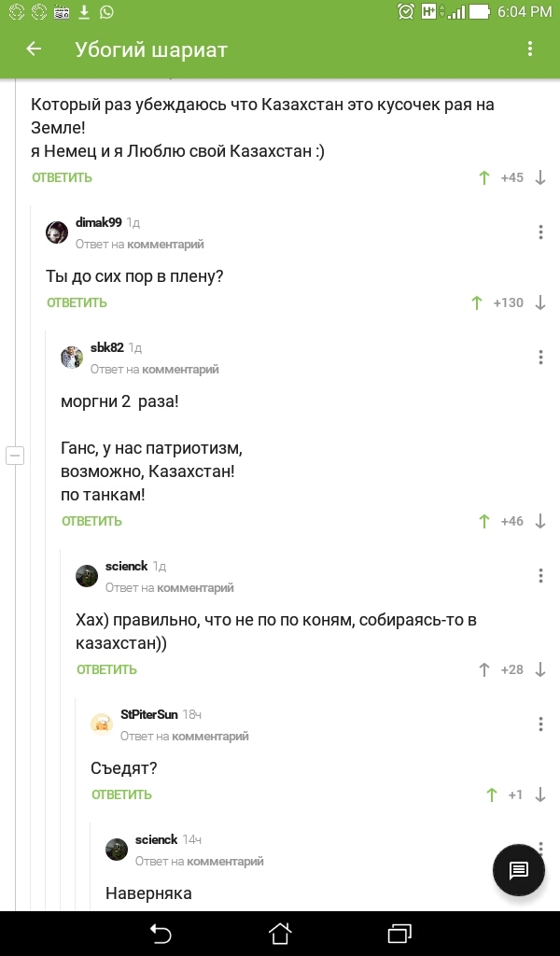The width and height of the screenshot is (560, 956).
Task: Tap the back arrow in the green toolbar
Action: point(33,49)
